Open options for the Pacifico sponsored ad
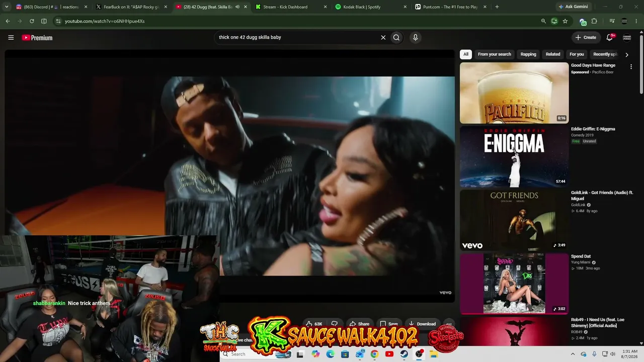This screenshot has width=644, height=362. tap(631, 66)
